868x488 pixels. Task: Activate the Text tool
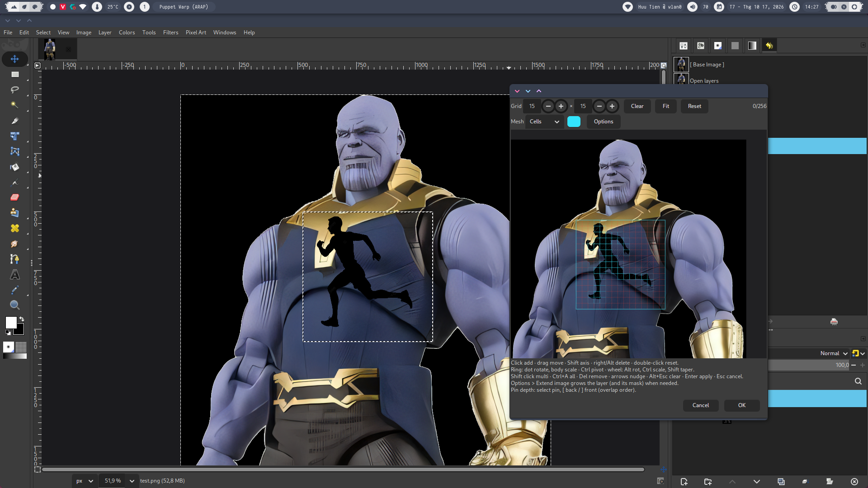(x=14, y=275)
